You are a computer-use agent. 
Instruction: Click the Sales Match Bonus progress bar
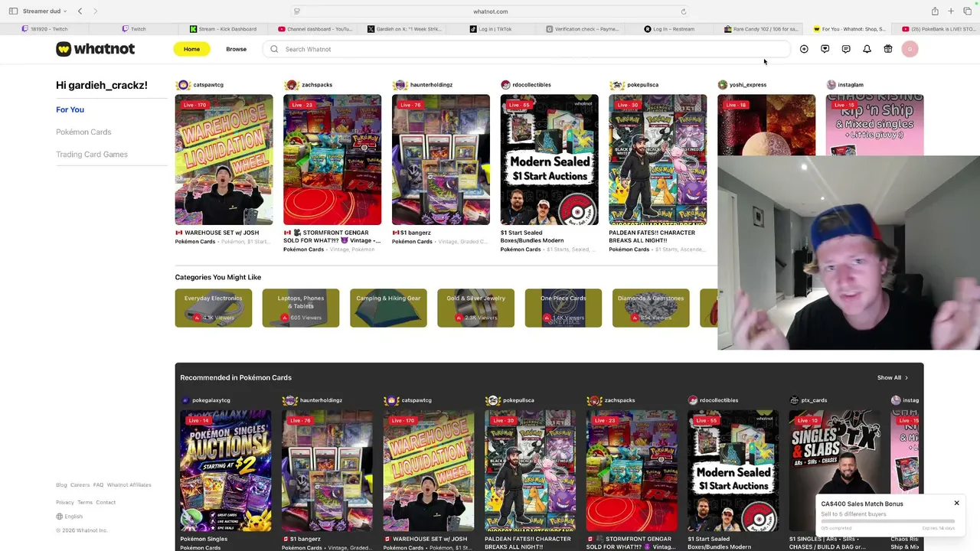pos(887,521)
